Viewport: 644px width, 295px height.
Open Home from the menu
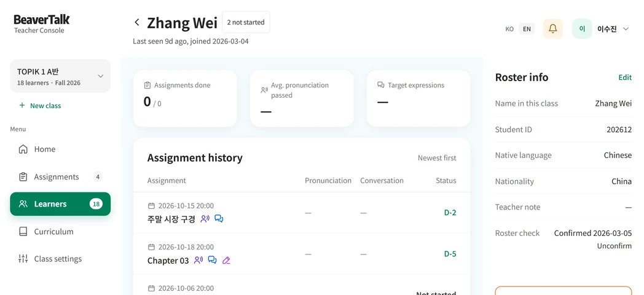60,149
